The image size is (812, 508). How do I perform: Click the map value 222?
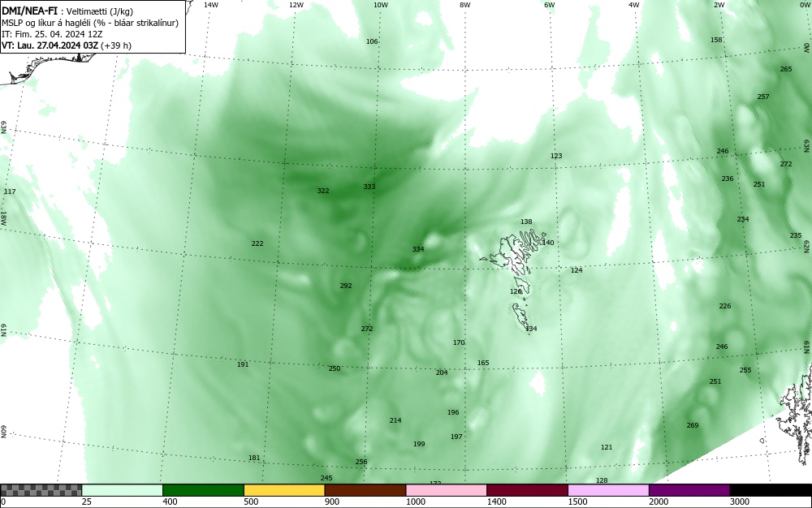pyautogui.click(x=257, y=243)
